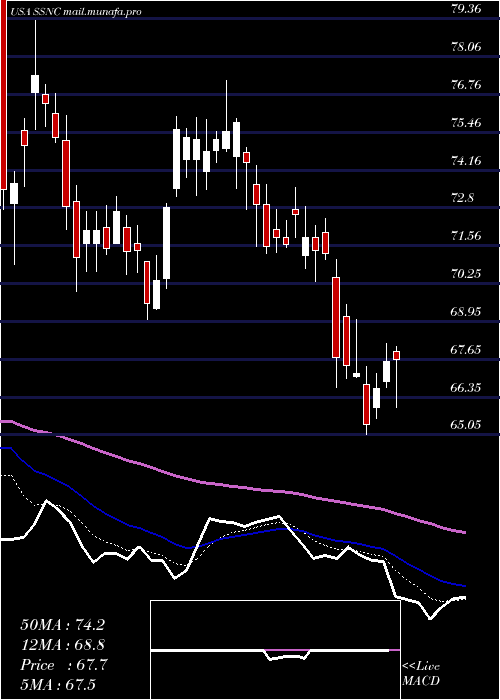The width and height of the screenshot is (500, 700).
Task: Select the 70.25 price axis label
Action: tap(466, 274)
